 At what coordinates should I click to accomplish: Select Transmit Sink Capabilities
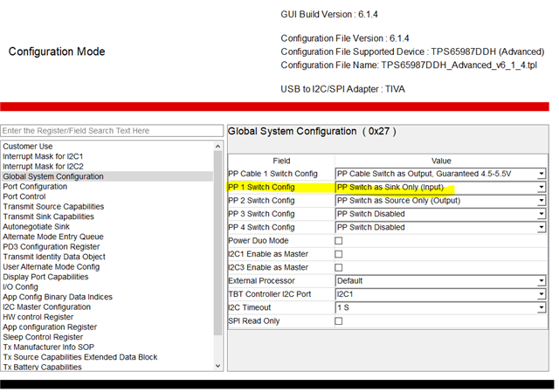coord(49,217)
